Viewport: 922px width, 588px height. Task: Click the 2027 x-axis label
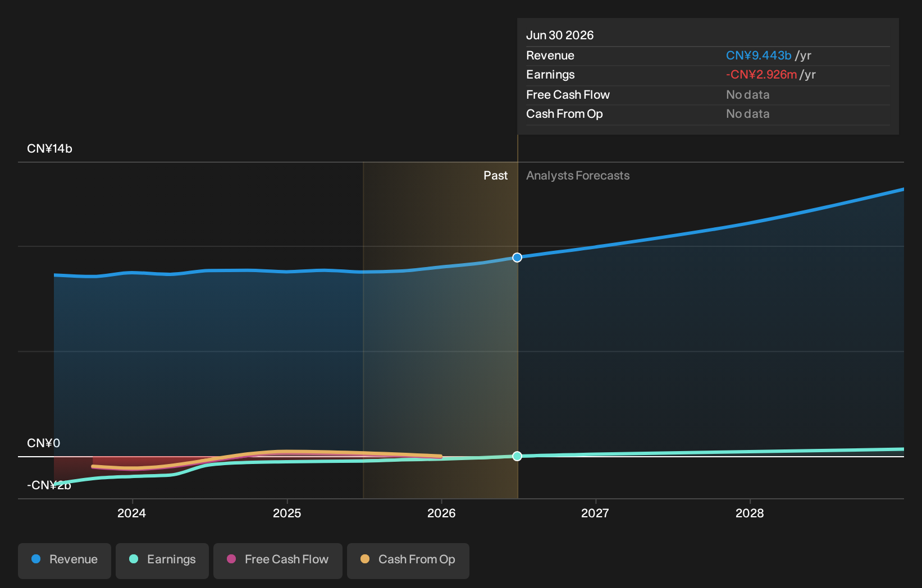pyautogui.click(x=595, y=513)
